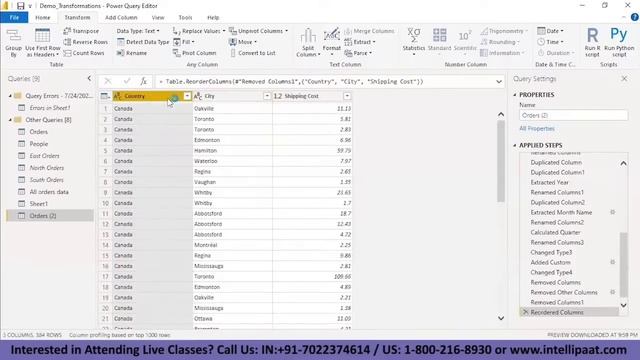The image size is (640, 360).
Task: Open the File tab
Action: pyautogui.click(x=14, y=18)
